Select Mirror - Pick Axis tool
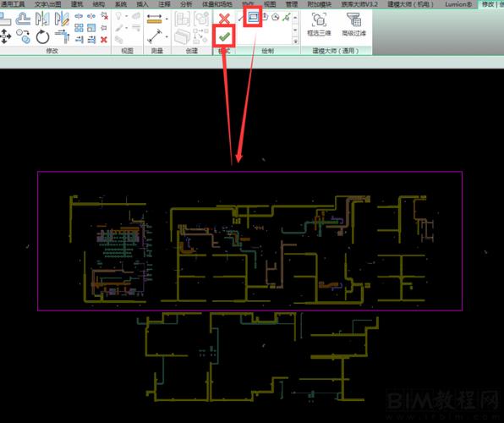The width and height of the screenshot is (504, 423). [x=42, y=19]
